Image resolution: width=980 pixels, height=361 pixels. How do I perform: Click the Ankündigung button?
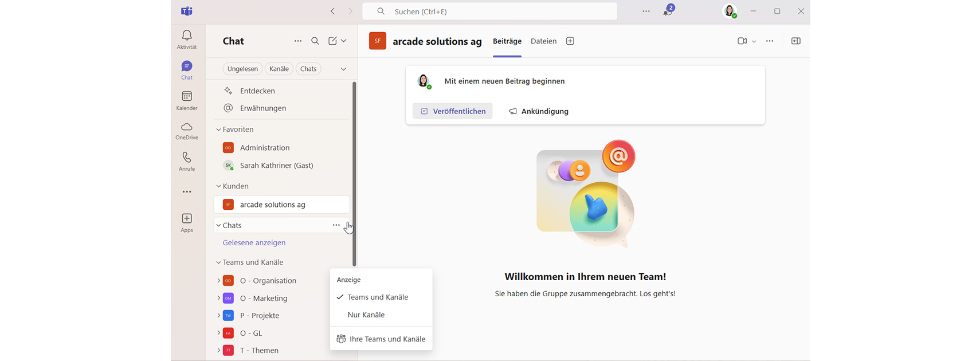pyautogui.click(x=539, y=111)
